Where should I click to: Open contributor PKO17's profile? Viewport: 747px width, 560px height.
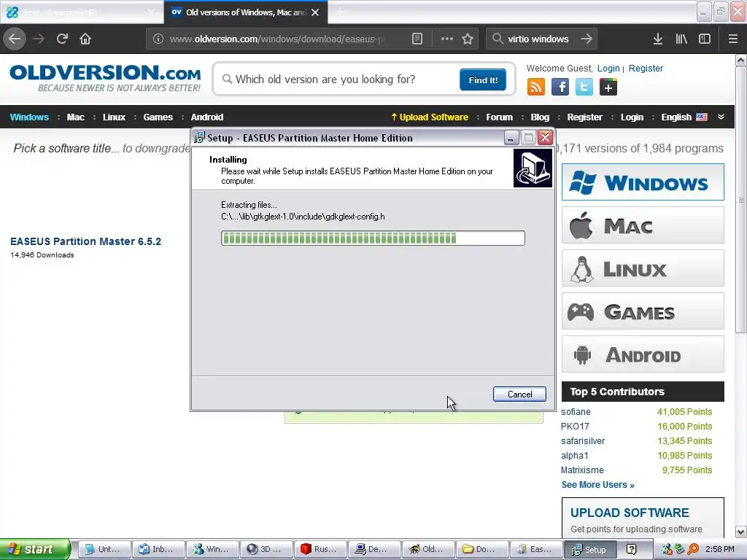575,427
